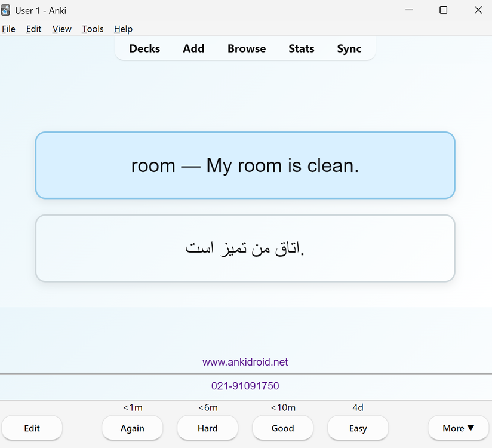
Task: Click the Persian translation card text
Action: pyautogui.click(x=245, y=248)
